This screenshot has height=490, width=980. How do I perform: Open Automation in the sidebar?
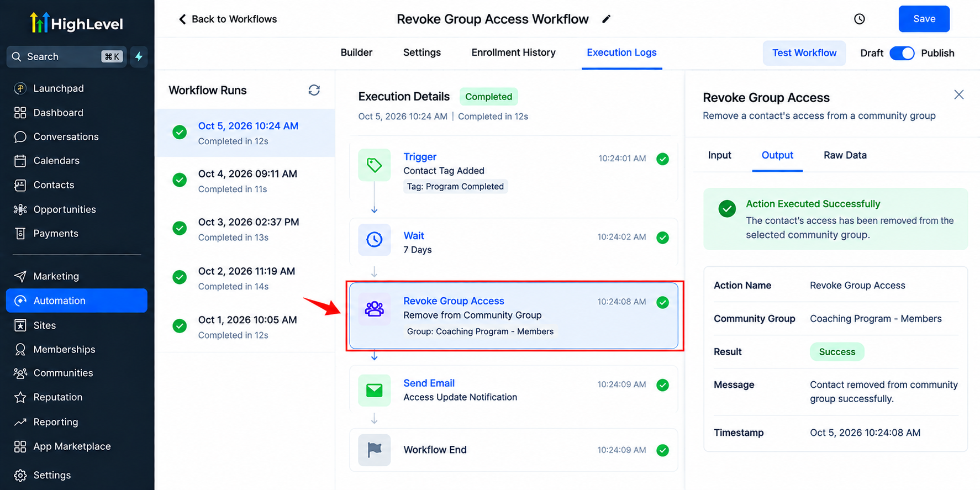click(x=77, y=301)
